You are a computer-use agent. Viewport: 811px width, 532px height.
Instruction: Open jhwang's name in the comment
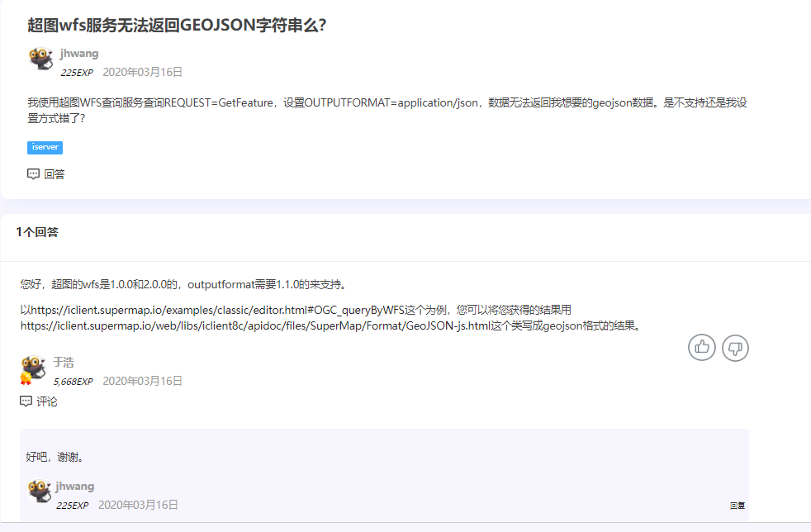(x=75, y=487)
